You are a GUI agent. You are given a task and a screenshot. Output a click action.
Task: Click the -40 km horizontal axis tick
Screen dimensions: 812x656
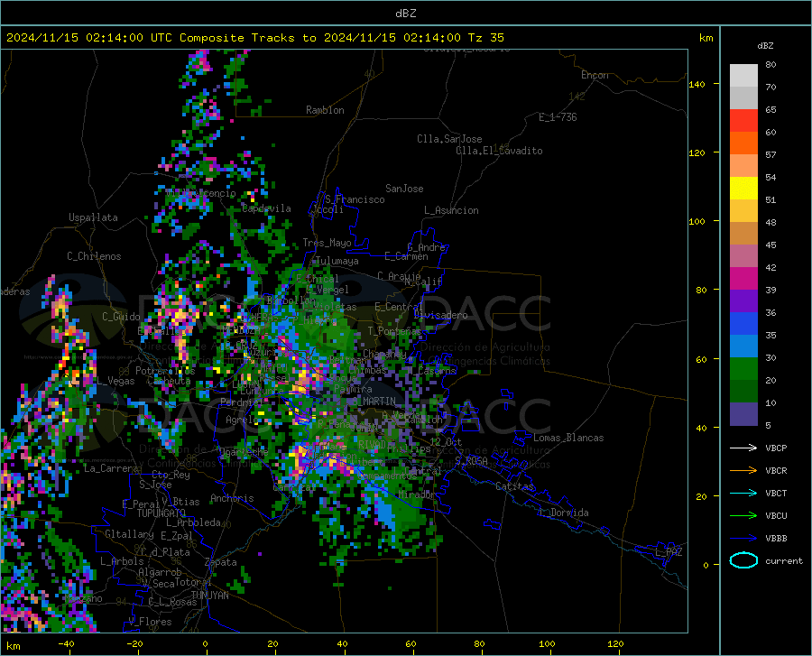click(66, 643)
